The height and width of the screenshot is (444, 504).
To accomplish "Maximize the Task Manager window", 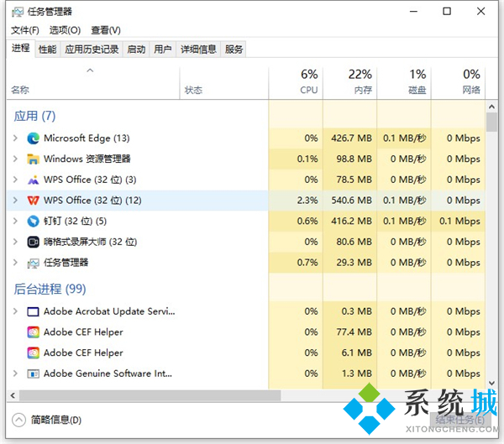I will click(447, 12).
